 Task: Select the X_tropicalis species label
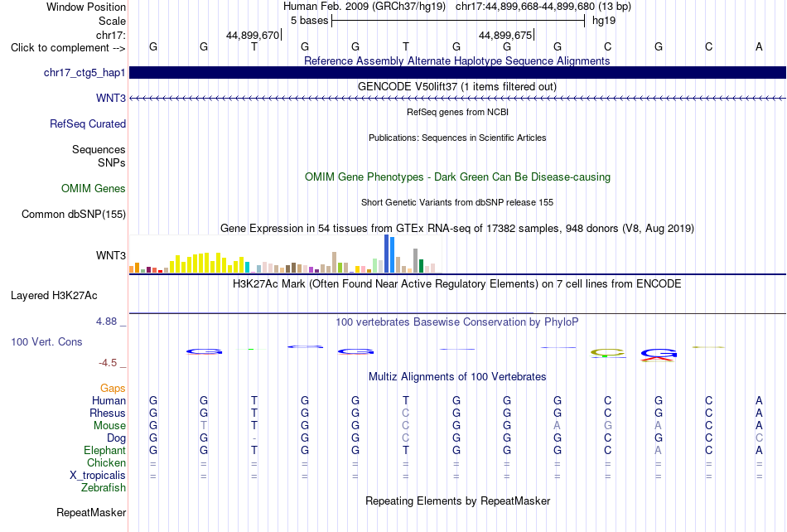point(98,476)
